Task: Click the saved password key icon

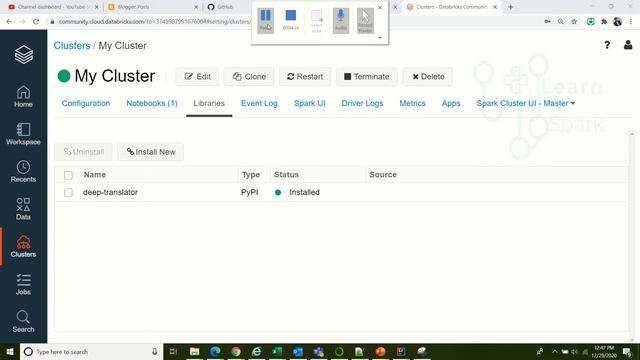Action: (x=547, y=22)
